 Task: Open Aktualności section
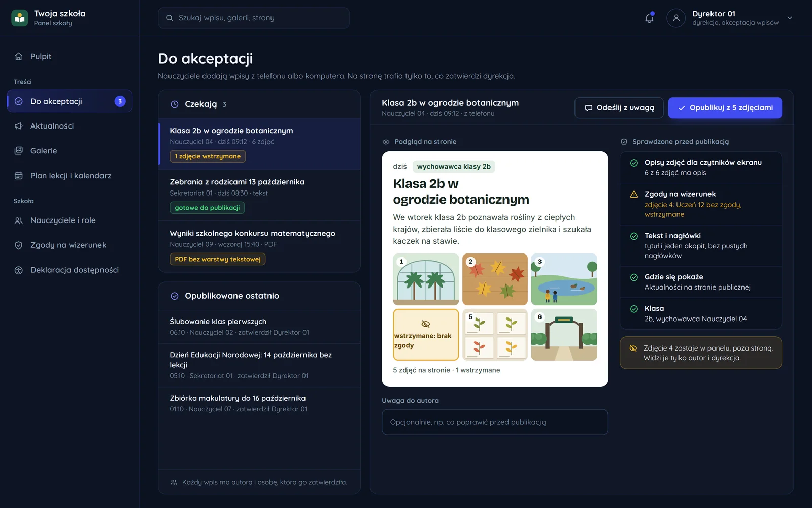[x=70, y=126]
